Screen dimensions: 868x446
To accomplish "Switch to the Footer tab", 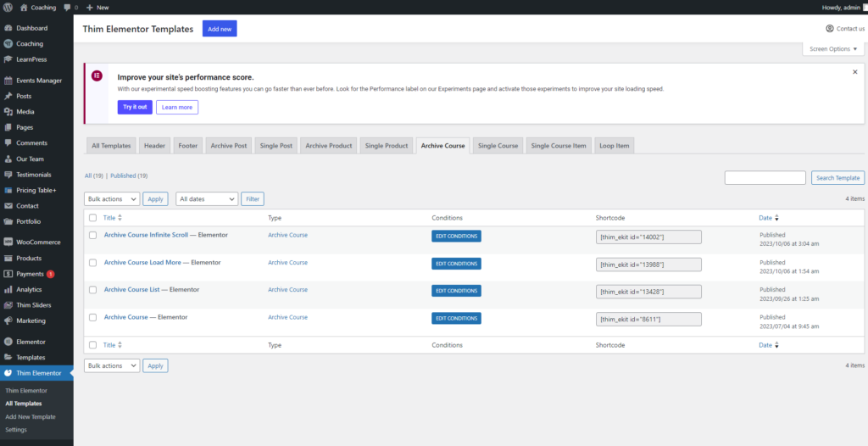I will point(187,146).
